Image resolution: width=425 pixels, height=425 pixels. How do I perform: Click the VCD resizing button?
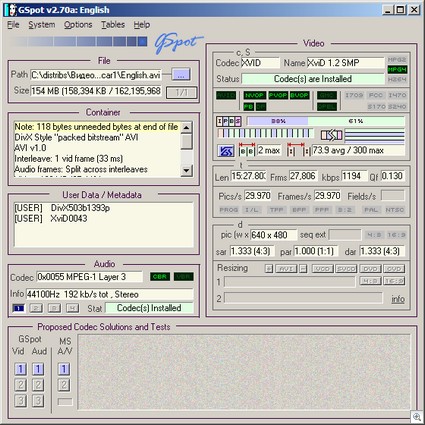322,269
